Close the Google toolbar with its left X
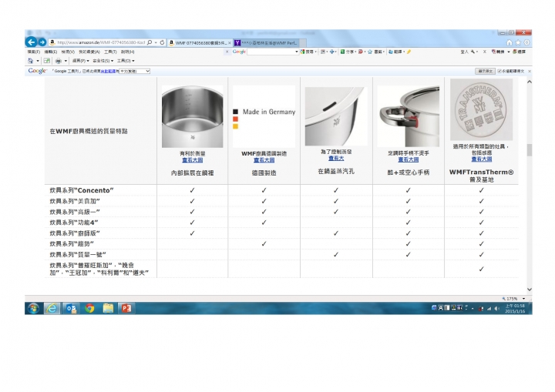 pos(227,52)
